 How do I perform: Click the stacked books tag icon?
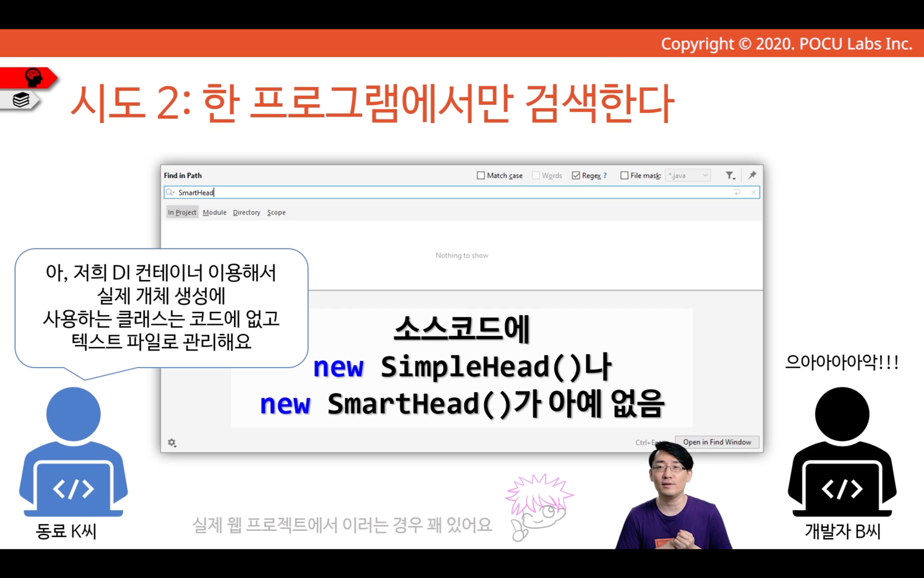pyautogui.click(x=21, y=100)
